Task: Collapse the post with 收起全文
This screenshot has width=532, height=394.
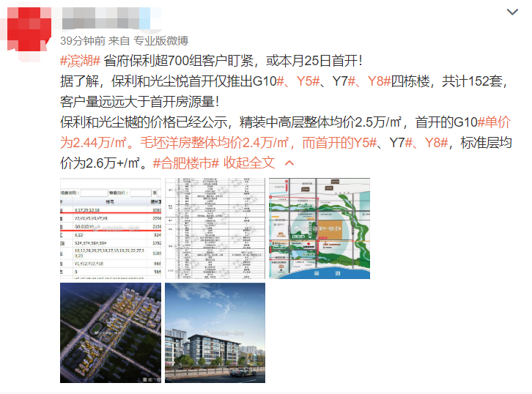Action: coord(259,163)
